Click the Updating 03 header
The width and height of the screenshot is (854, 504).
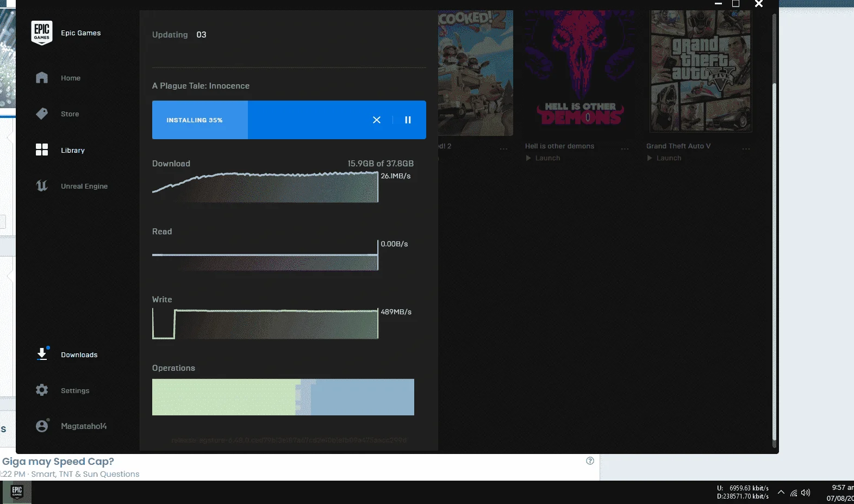click(179, 35)
